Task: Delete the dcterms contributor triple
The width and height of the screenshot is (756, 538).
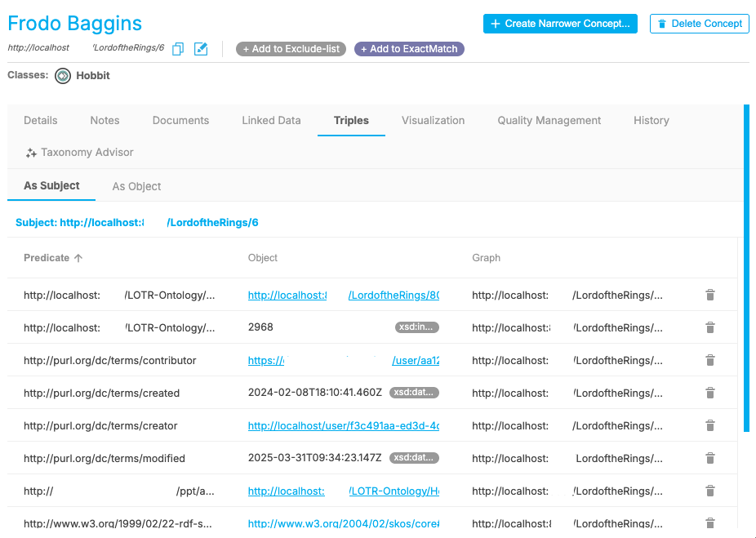Action: (x=710, y=360)
